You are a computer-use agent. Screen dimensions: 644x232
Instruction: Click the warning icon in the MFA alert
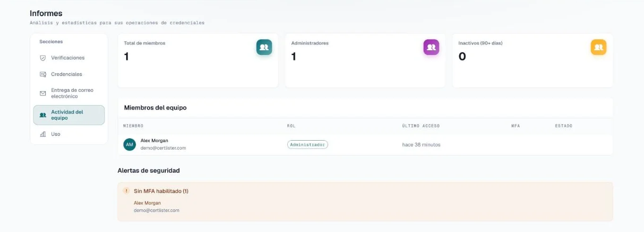click(x=126, y=191)
